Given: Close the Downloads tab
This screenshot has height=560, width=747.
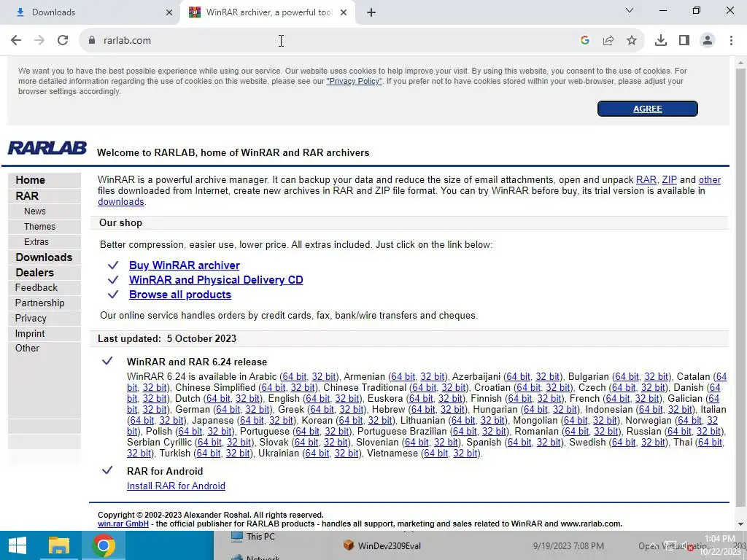Looking at the screenshot, I should click(169, 12).
